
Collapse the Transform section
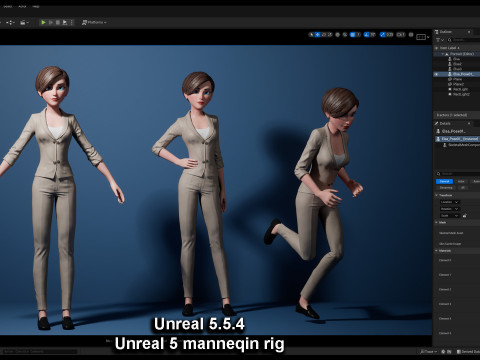pyautogui.click(x=437, y=195)
